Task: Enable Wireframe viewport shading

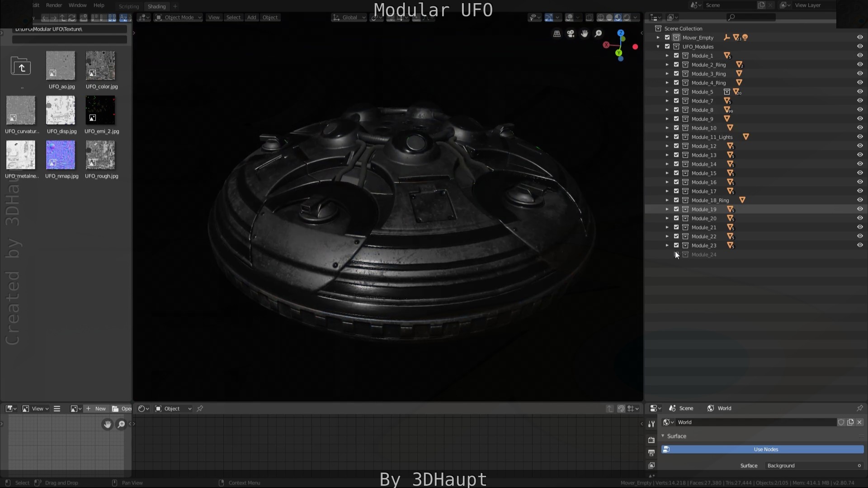Action: (x=601, y=17)
